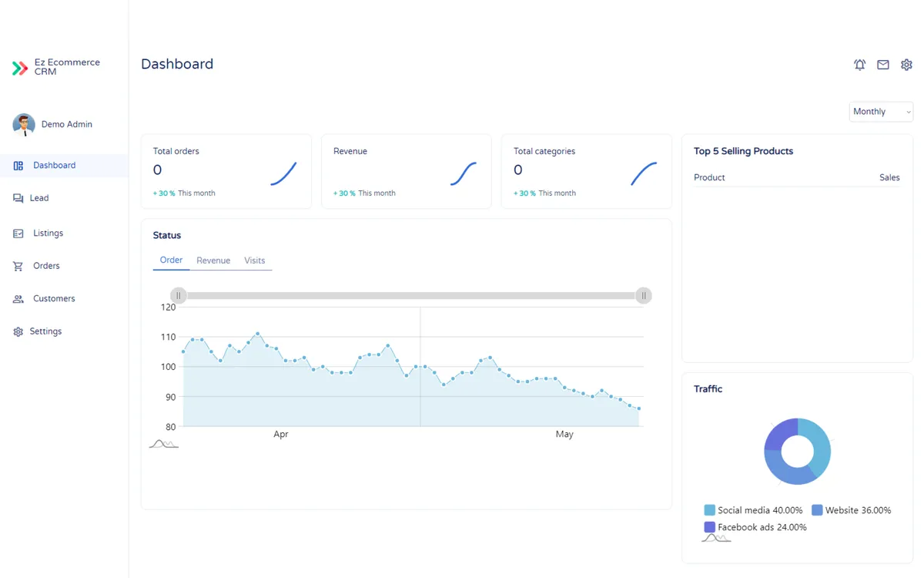Click the chart logo under Status graph
Screen dimensions: 924x578
tap(163, 444)
